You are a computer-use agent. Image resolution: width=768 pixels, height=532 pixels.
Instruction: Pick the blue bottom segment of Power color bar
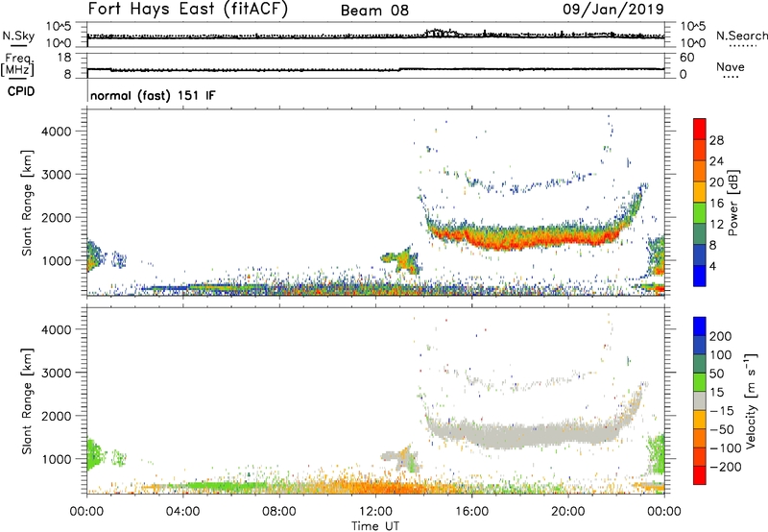tap(700, 277)
